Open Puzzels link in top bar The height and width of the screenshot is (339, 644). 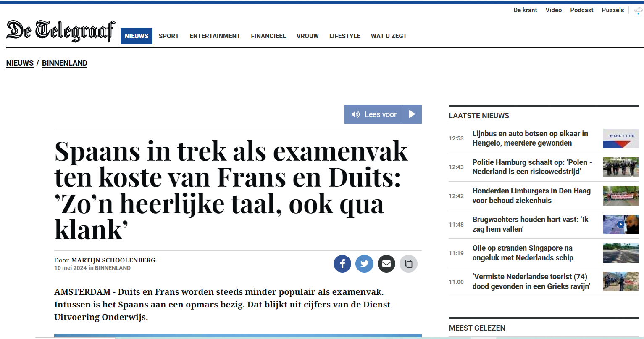tap(613, 10)
